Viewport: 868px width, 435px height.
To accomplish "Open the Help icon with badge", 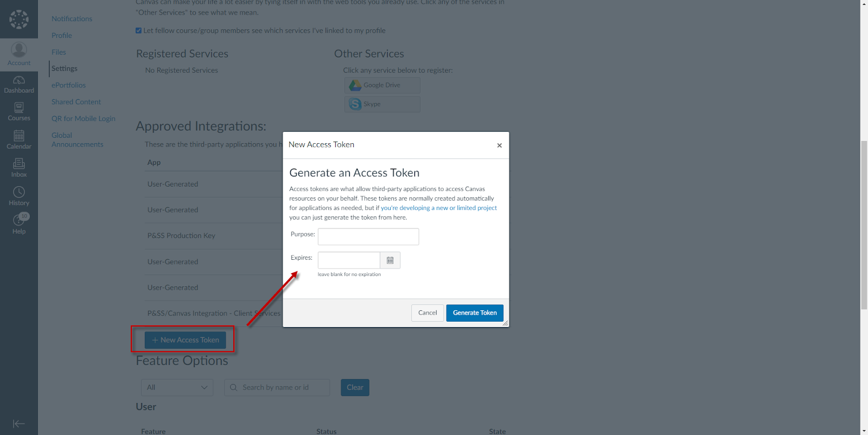I will coord(19,224).
